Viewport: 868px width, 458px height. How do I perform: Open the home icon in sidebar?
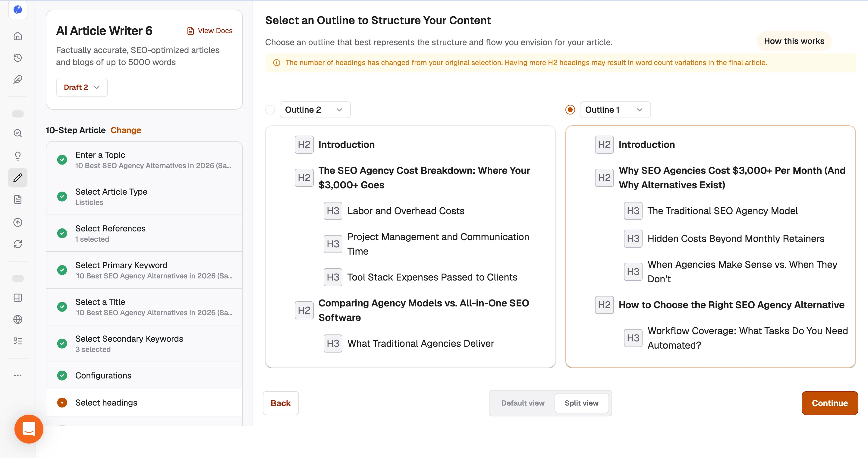coord(18,36)
